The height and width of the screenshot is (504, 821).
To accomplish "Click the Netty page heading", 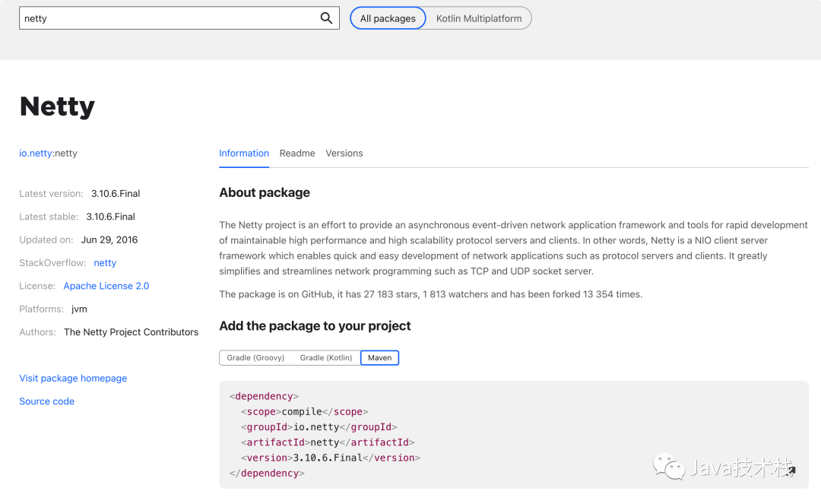I will click(57, 106).
